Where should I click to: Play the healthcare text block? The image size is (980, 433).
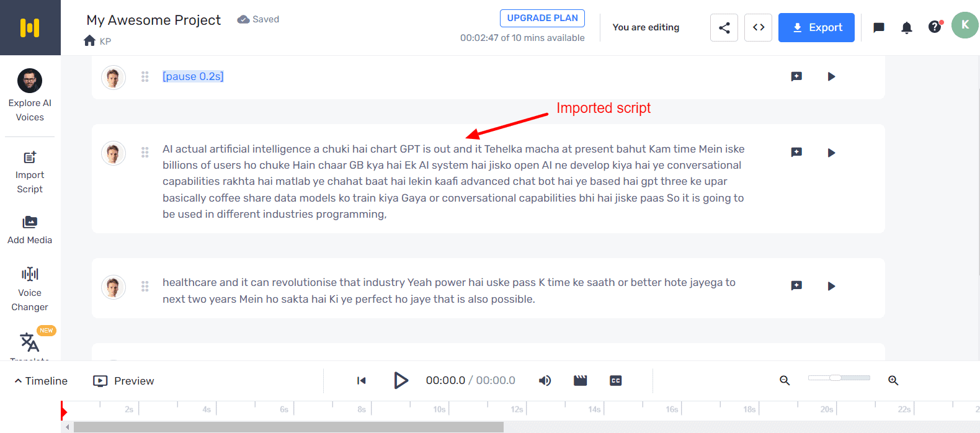(831, 286)
